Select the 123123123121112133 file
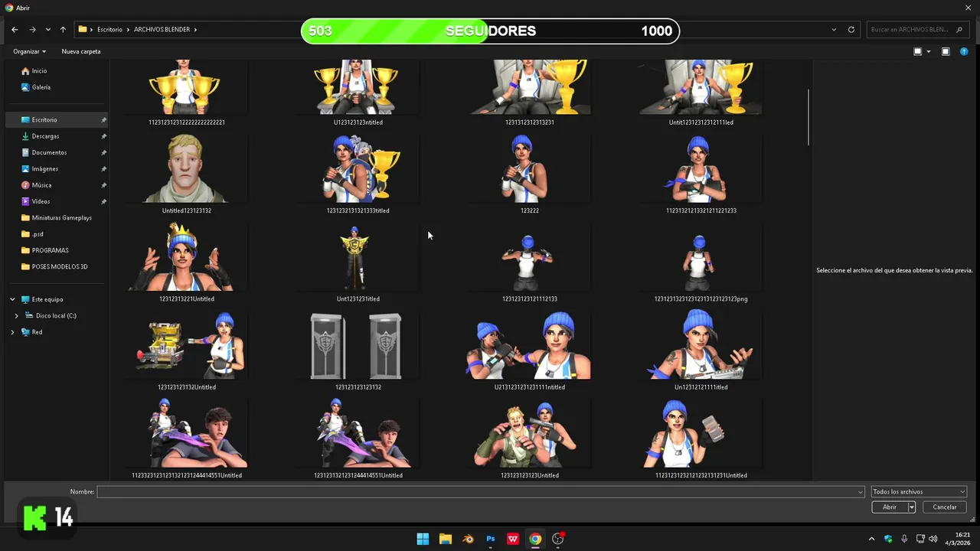The height and width of the screenshot is (551, 980). click(x=530, y=262)
